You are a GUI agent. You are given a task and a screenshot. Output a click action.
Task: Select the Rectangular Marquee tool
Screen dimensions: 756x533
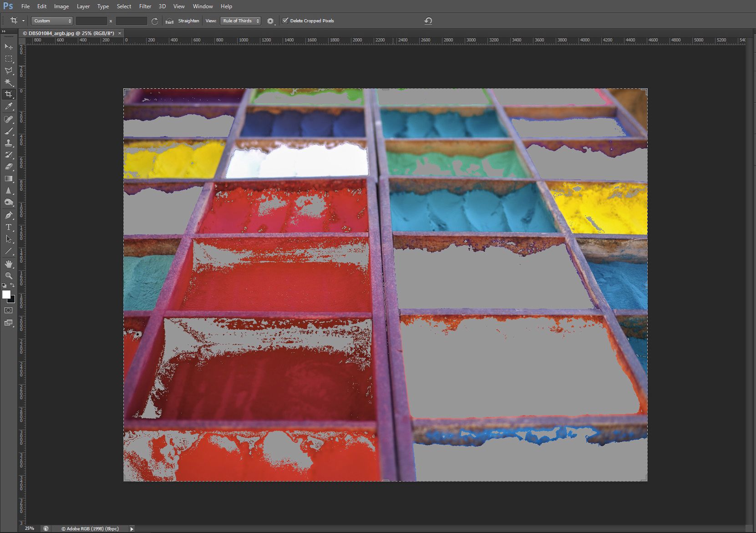click(9, 59)
